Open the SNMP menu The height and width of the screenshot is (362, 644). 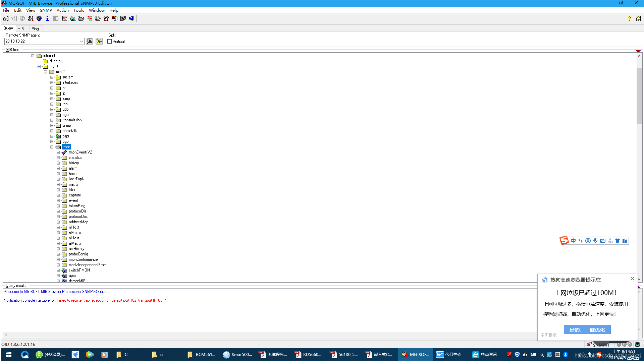coord(46,10)
